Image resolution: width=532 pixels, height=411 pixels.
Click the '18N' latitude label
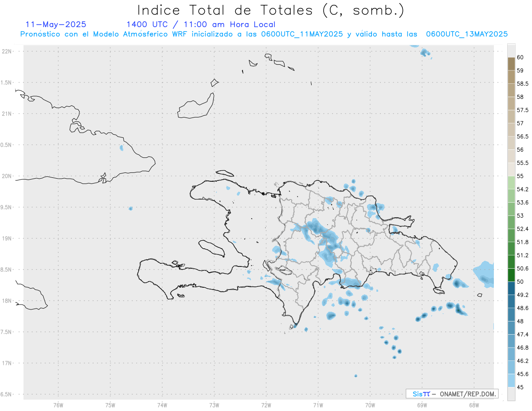coord(7,301)
